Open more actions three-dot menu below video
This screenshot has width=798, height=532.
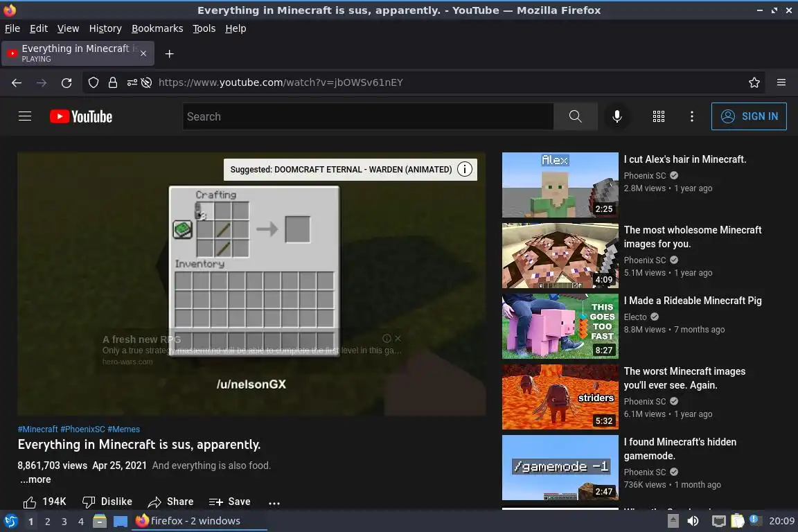click(x=274, y=503)
